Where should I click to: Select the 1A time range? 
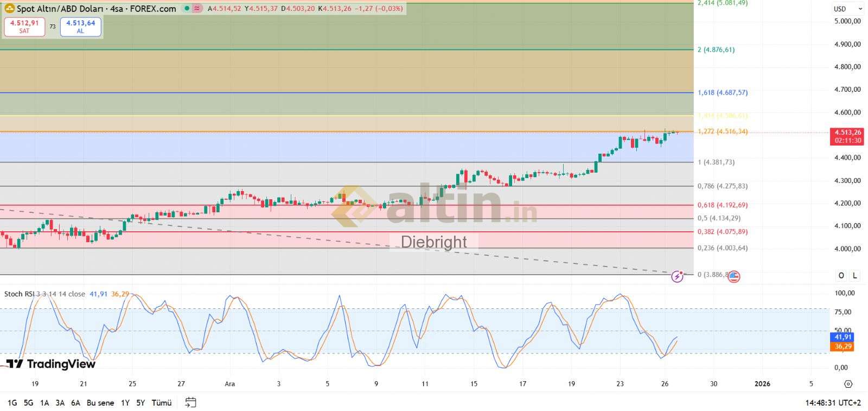(x=44, y=403)
